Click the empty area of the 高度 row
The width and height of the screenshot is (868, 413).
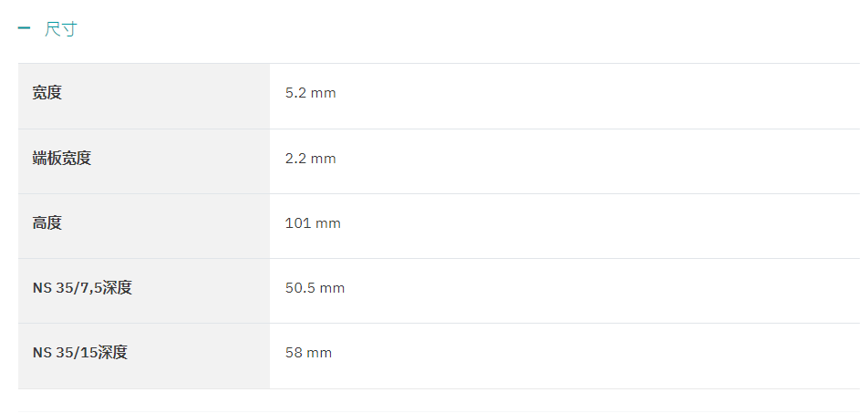pyautogui.click(x=598, y=226)
